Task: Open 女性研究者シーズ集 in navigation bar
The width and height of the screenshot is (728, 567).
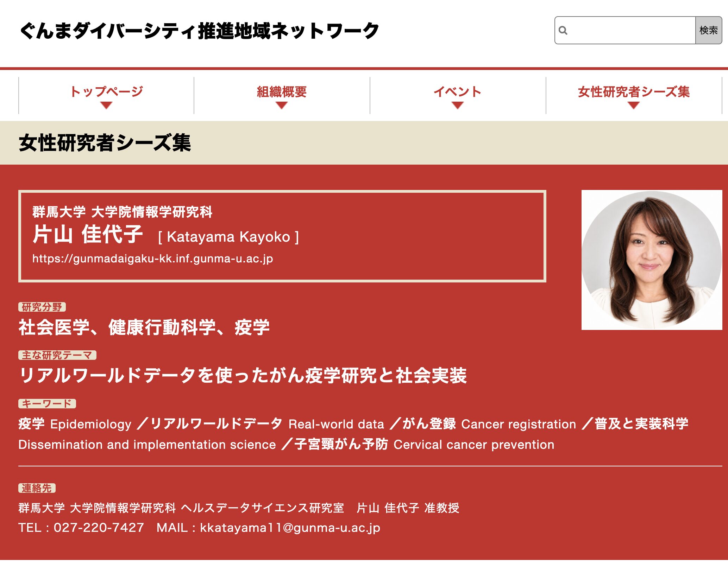Action: click(634, 91)
